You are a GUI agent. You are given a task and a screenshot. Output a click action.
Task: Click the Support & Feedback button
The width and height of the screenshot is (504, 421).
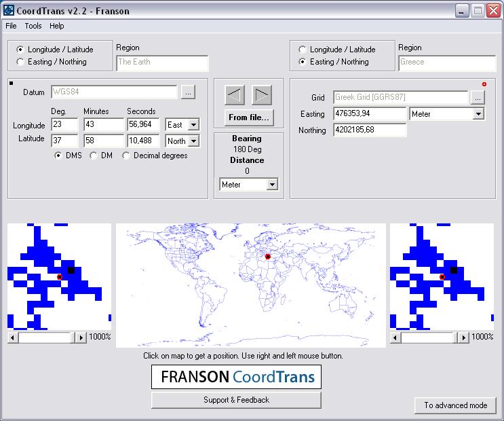click(236, 400)
